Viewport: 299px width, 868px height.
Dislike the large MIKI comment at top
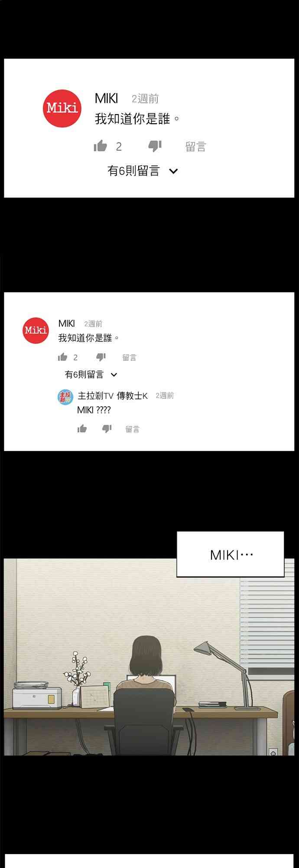tap(155, 146)
